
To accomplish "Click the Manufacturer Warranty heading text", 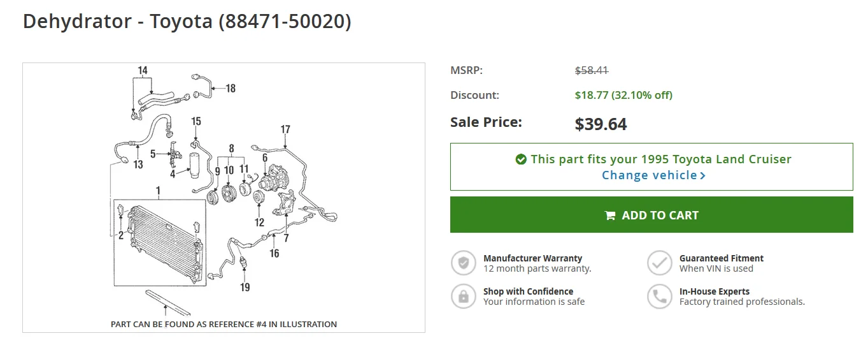I will click(532, 258).
